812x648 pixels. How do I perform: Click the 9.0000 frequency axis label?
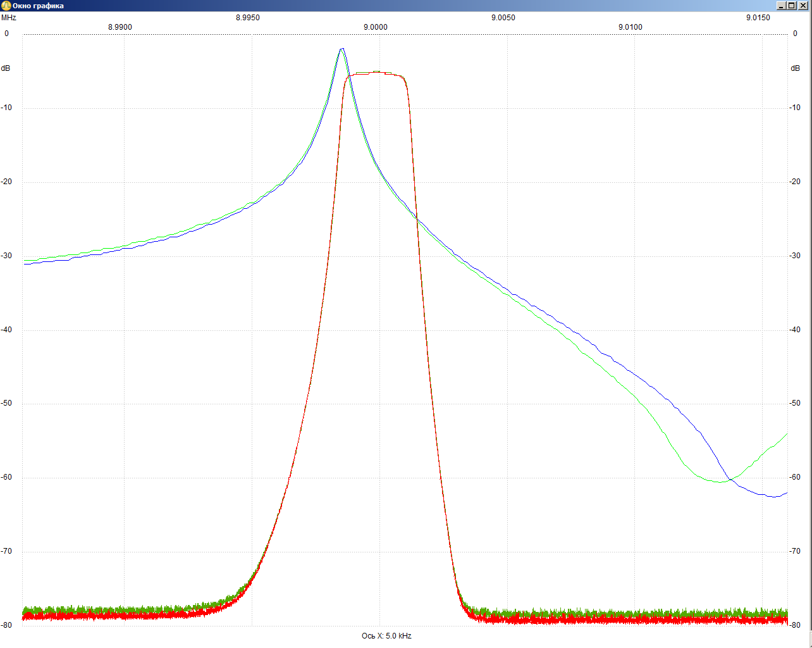375,27
